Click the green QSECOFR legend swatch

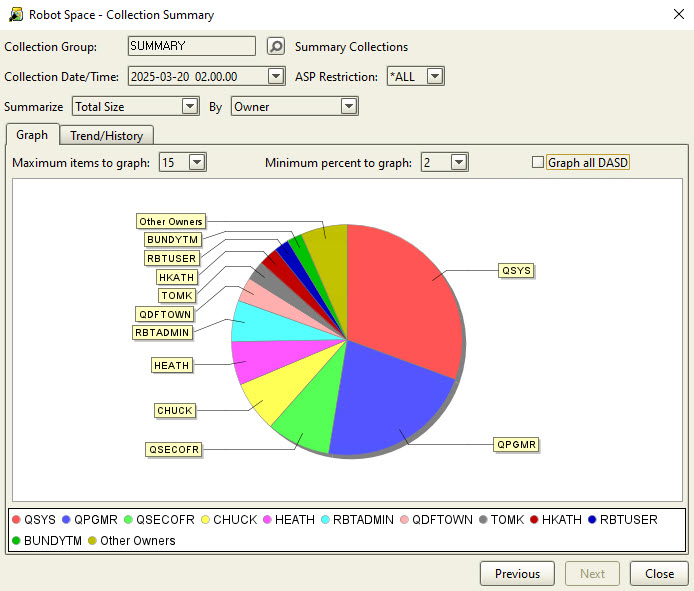(128, 520)
